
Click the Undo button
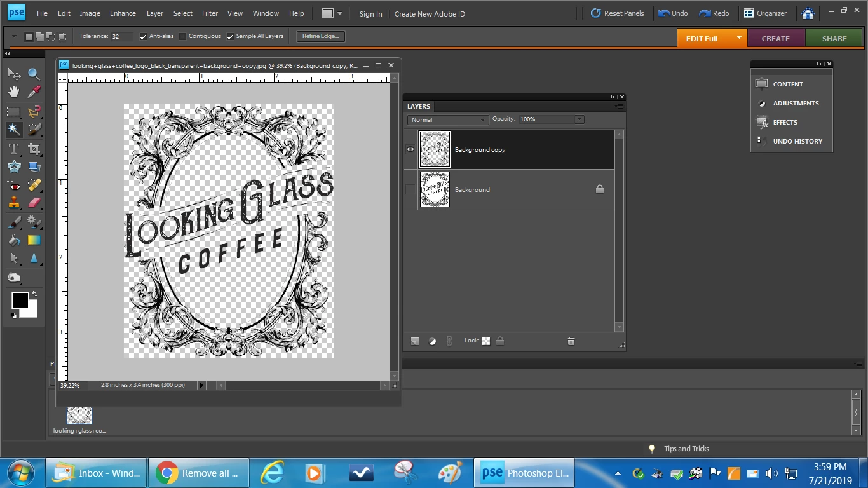coord(673,13)
